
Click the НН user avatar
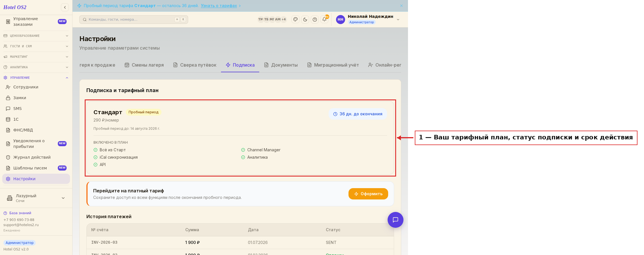[341, 20]
